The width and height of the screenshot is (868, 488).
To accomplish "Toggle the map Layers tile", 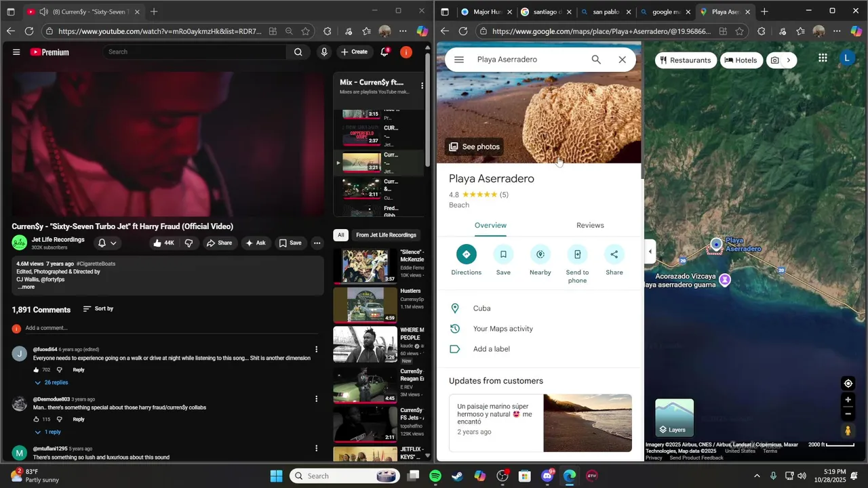I will click(674, 418).
